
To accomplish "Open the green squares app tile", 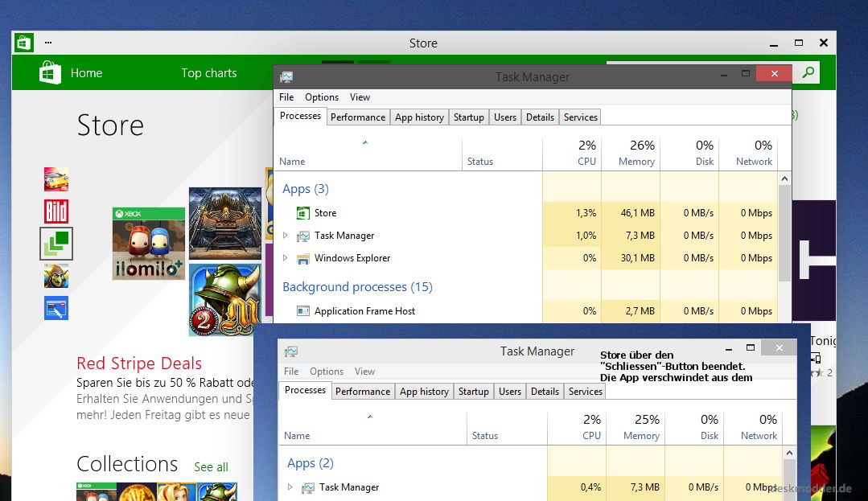I will click(56, 244).
